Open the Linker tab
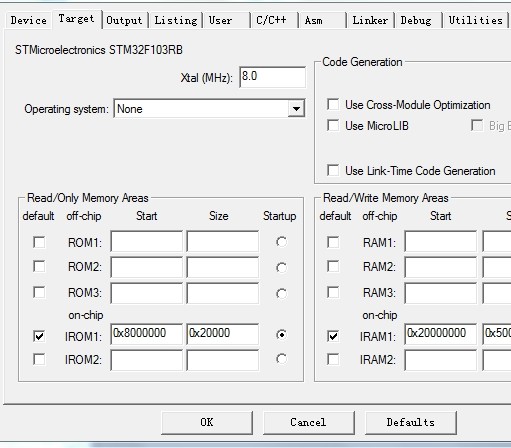This screenshot has width=511, height=448. coord(370,20)
